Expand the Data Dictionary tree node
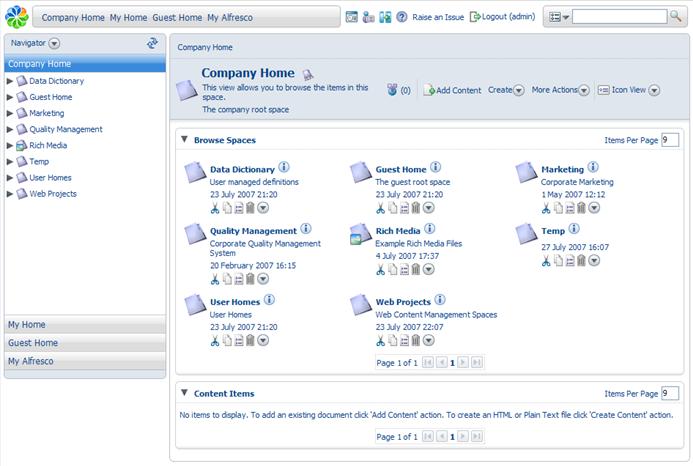693x466 pixels. click(x=10, y=81)
